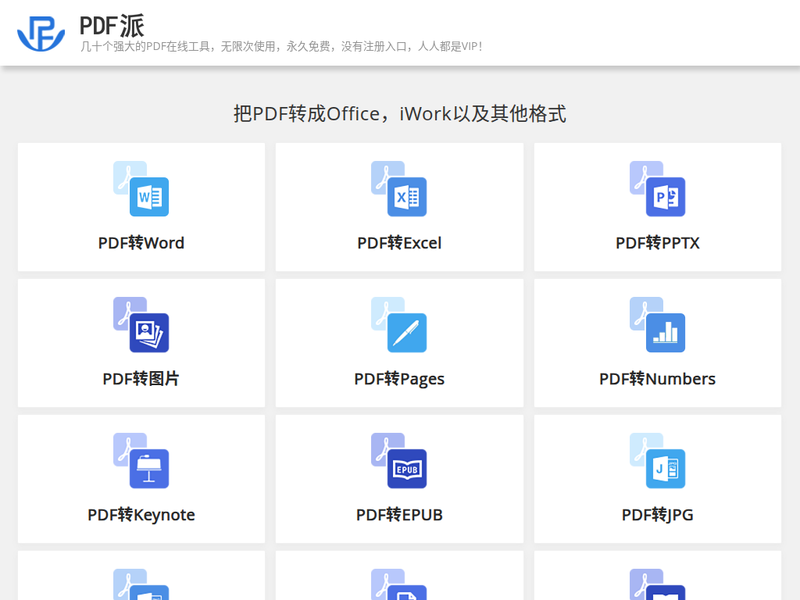Click the PDF转图片 icon
This screenshot has height=600, width=800.
click(141, 324)
